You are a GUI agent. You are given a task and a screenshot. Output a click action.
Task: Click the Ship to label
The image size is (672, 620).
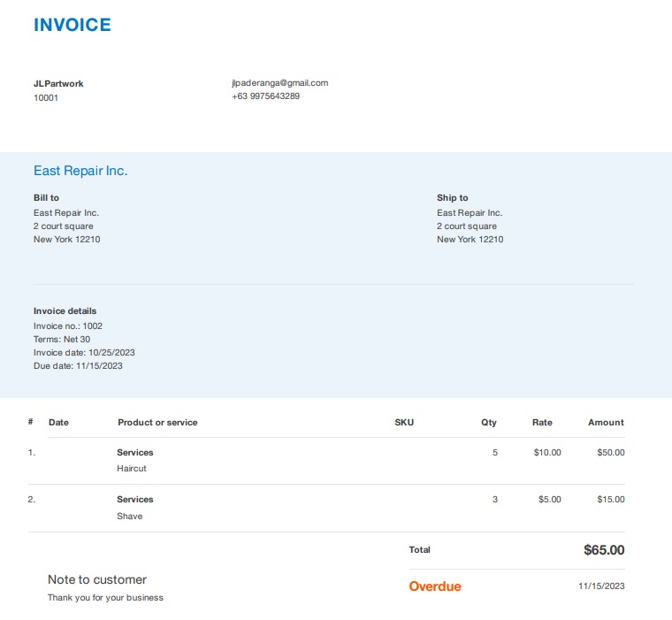[452, 198]
